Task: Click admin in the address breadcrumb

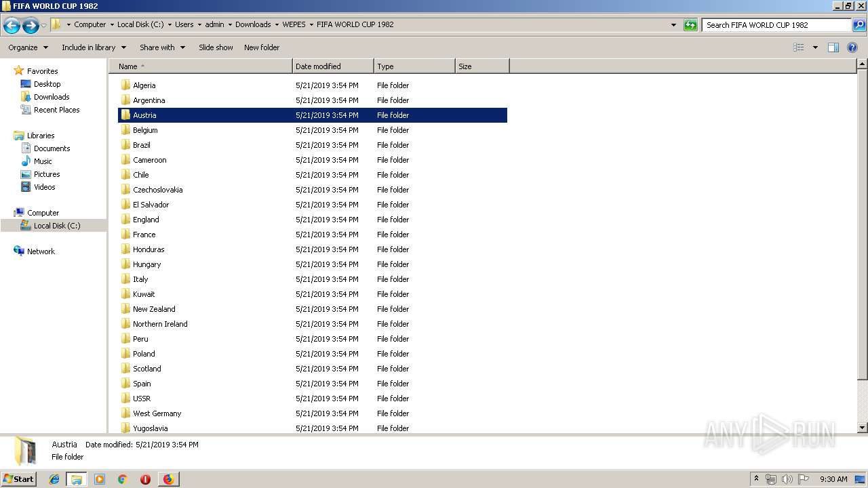Action: [x=214, y=24]
